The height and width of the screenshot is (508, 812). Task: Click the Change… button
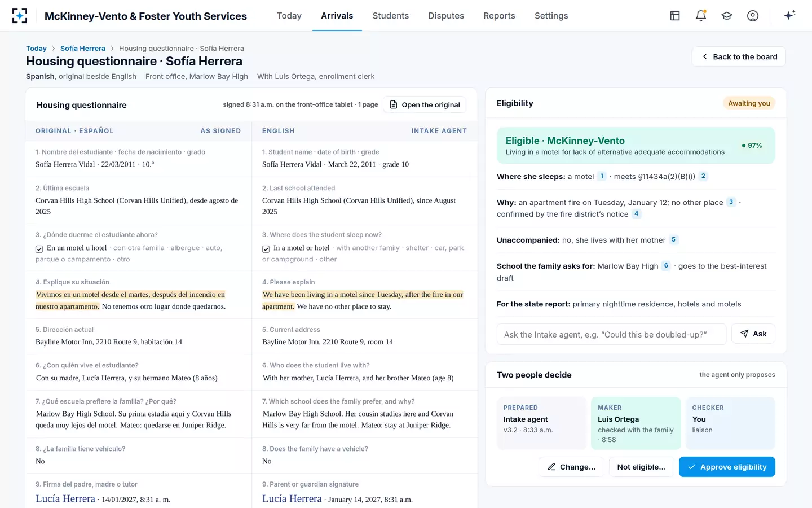click(x=572, y=467)
